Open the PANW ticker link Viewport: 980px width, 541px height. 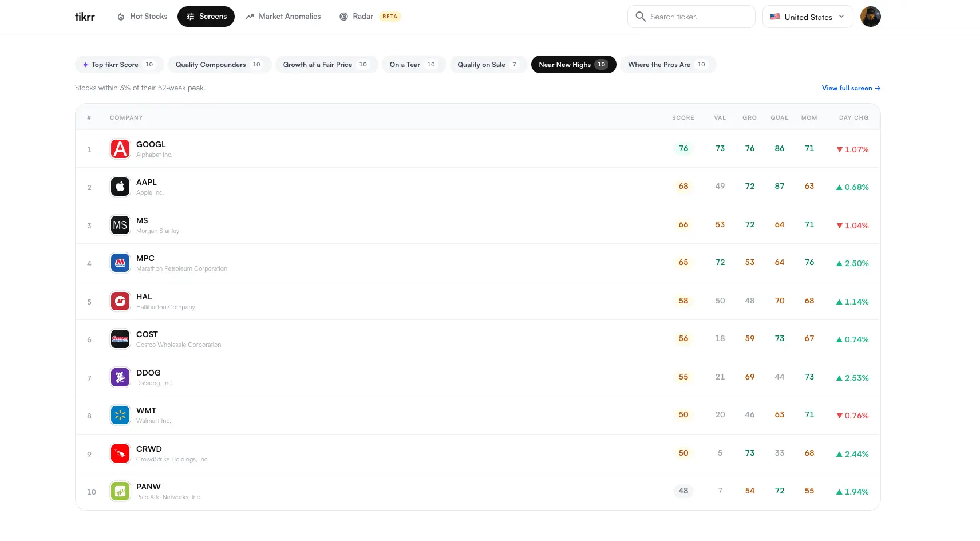click(x=148, y=487)
